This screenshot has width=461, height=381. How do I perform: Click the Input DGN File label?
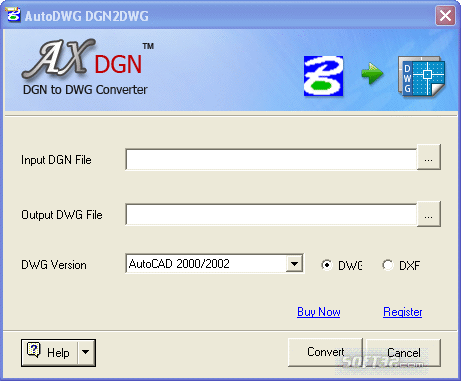[56, 160]
